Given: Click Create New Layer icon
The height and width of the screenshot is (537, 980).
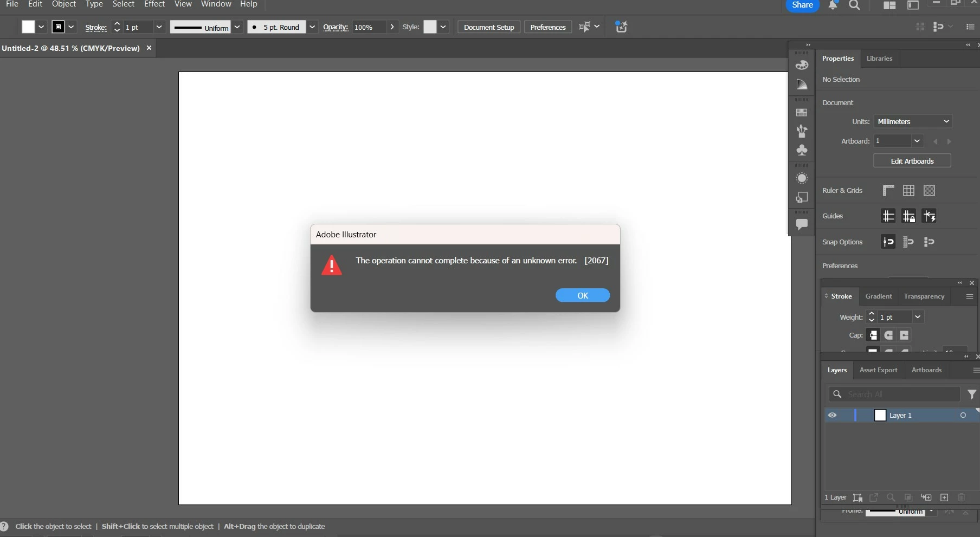Looking at the screenshot, I should click(x=944, y=497).
